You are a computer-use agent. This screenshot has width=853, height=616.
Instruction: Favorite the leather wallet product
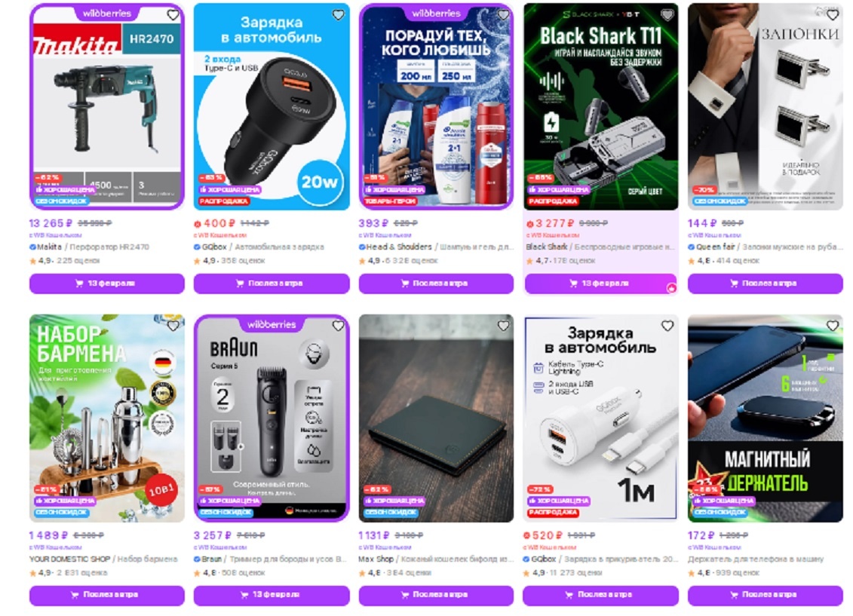coord(503,326)
